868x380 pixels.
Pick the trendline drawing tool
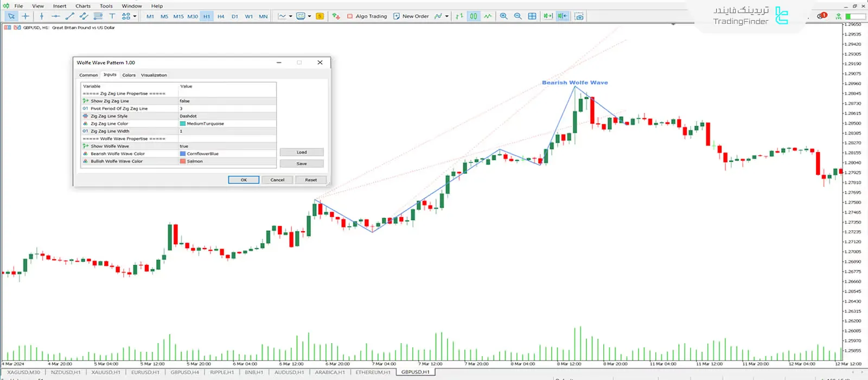69,16
